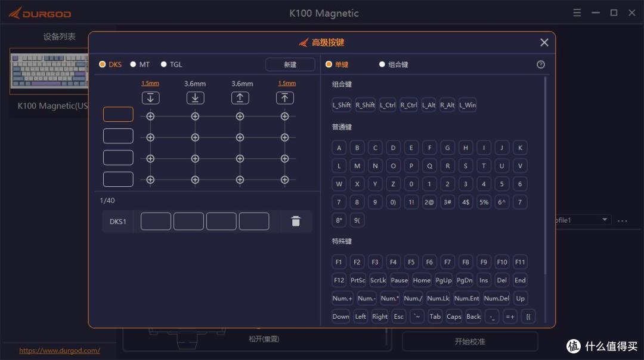Click the release-up arrow icon under second 3.6mm
The height and width of the screenshot is (360, 644).
[x=240, y=98]
